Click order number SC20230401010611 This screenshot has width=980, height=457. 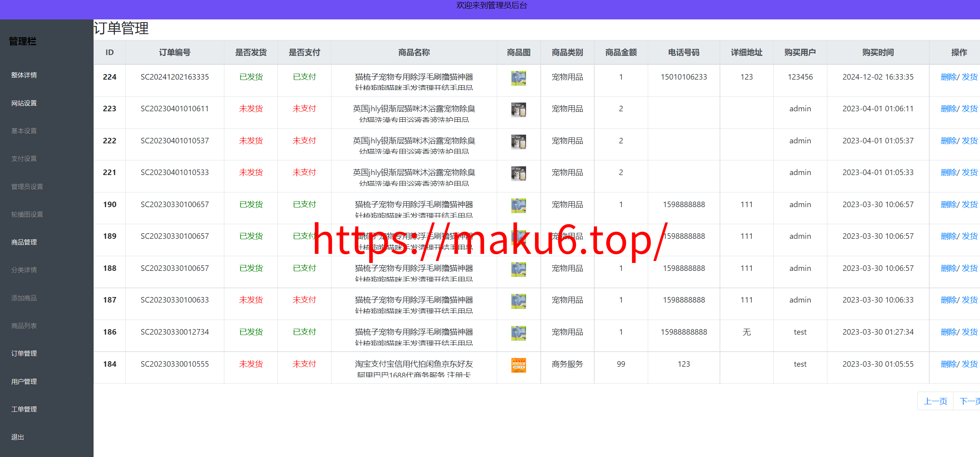(174, 109)
